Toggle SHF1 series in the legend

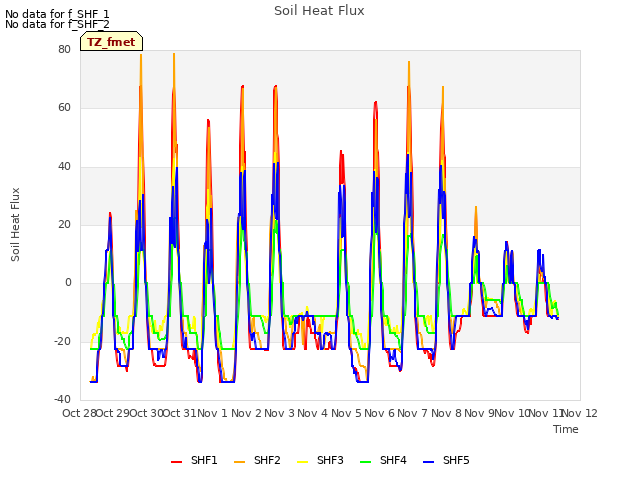pyautogui.click(x=194, y=460)
